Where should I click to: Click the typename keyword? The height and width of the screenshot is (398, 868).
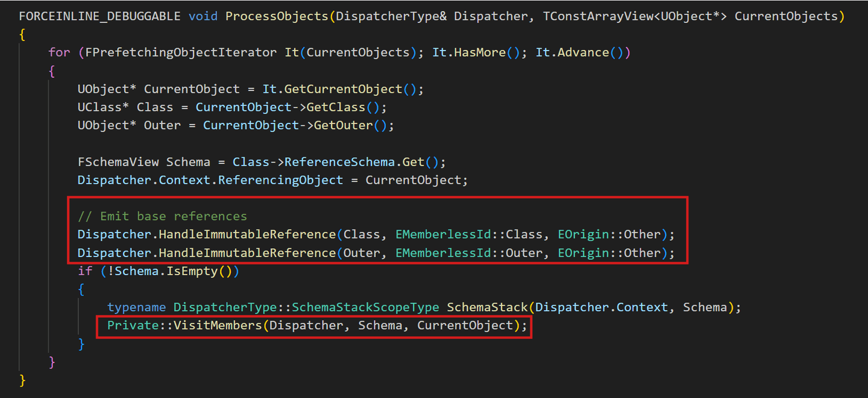pyautogui.click(x=136, y=308)
